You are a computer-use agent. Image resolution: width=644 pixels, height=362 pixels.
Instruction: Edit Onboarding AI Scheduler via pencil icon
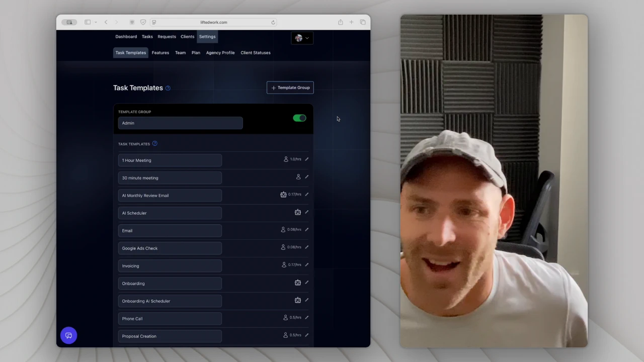[x=307, y=300]
